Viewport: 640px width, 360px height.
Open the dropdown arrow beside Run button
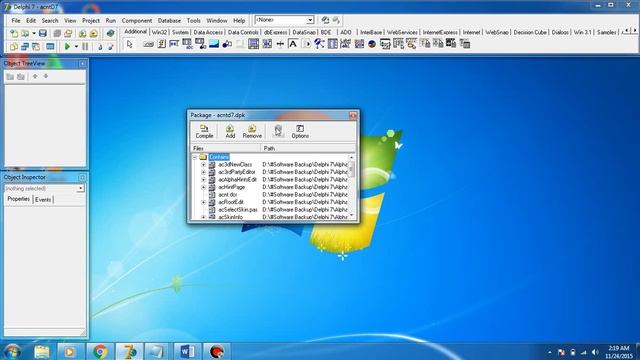click(x=76, y=47)
